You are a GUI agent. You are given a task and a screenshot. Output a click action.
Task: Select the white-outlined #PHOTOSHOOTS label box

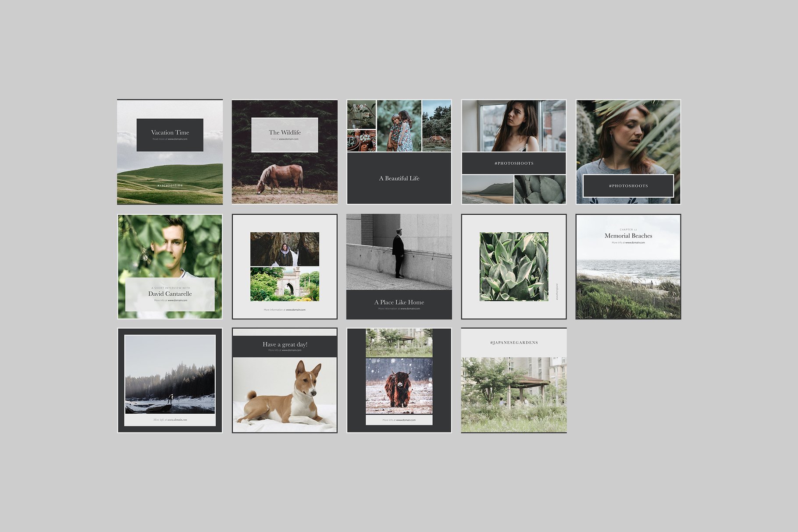tap(628, 186)
